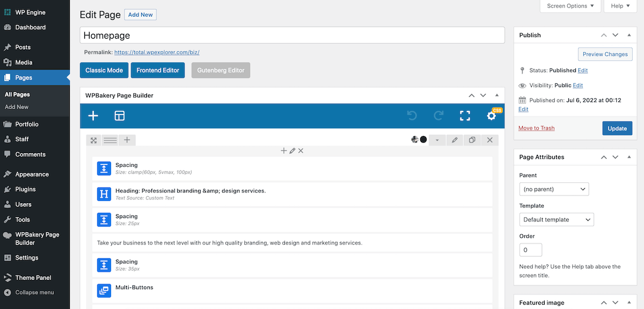Open the Parent page dropdown
This screenshot has height=309, width=644.
pos(554,189)
